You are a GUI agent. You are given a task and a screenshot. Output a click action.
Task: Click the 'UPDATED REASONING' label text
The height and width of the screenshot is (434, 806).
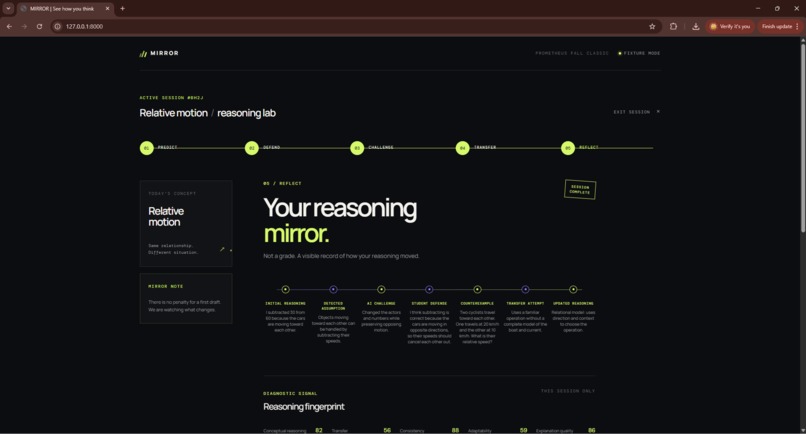pos(573,303)
